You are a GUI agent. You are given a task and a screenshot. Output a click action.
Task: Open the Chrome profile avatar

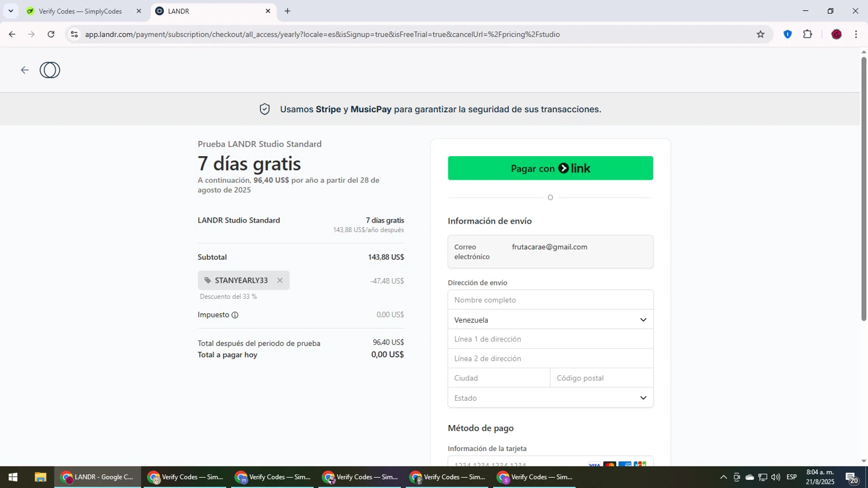tap(836, 34)
